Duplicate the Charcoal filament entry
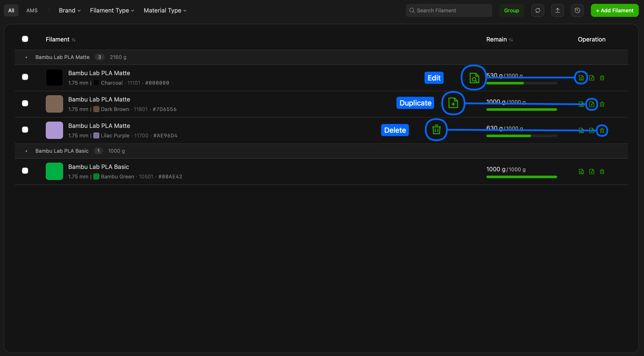 pos(592,78)
